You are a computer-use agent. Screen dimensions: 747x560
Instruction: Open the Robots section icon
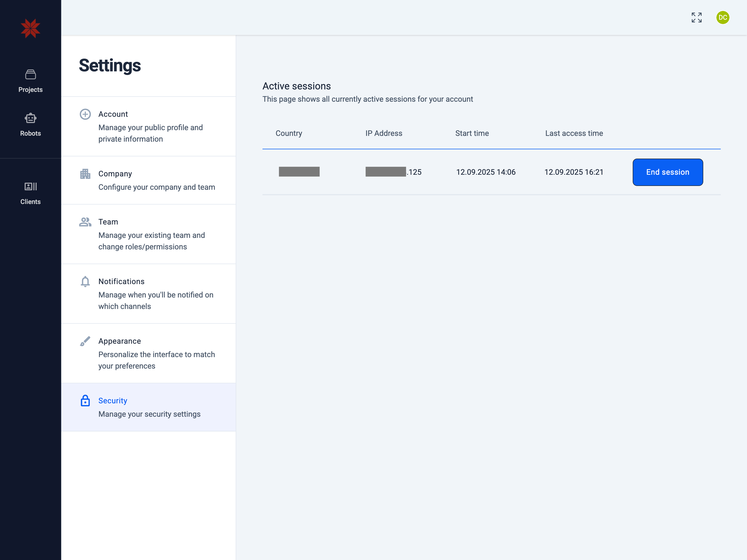point(30,118)
